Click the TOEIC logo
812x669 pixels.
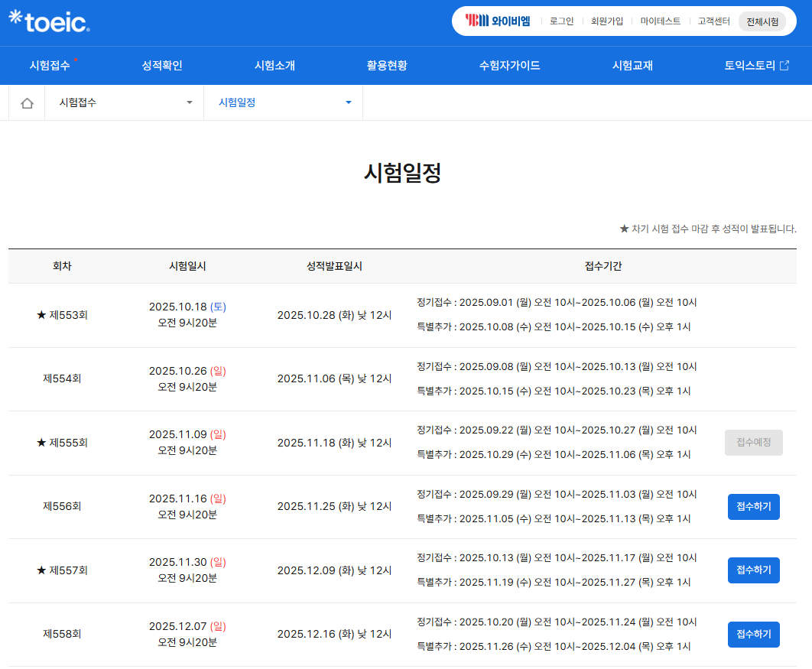[50, 21]
